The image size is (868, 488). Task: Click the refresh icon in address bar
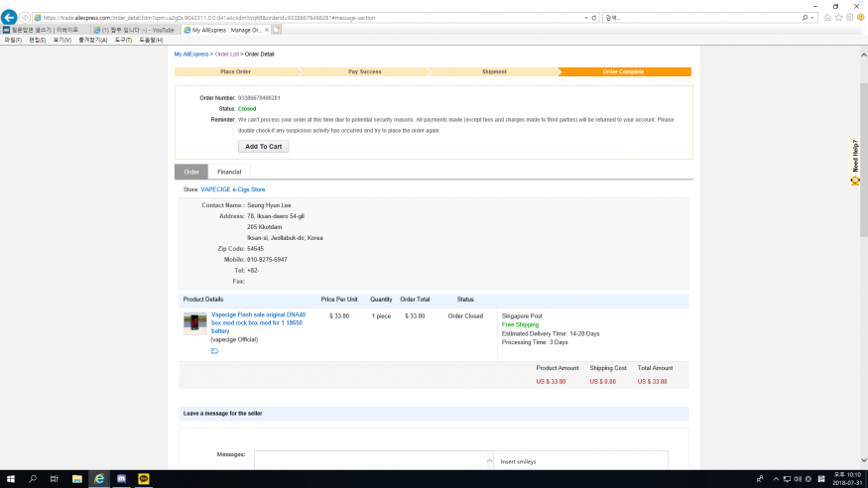coord(593,18)
